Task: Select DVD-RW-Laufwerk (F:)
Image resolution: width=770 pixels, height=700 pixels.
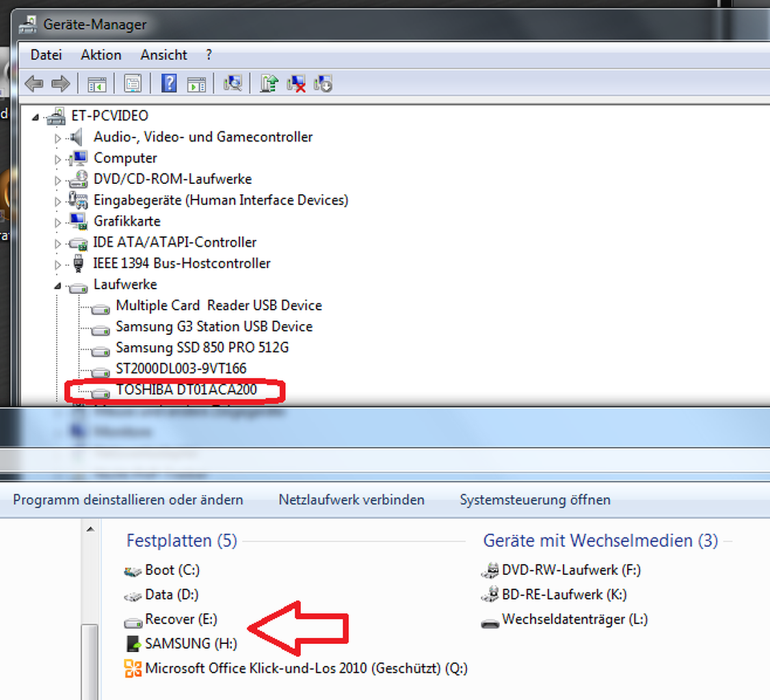Action: (561, 570)
